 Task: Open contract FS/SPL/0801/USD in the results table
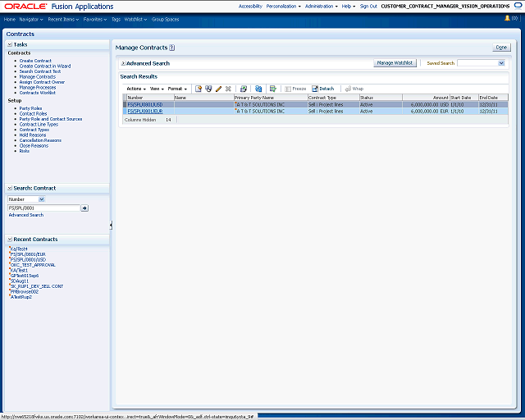145,105
